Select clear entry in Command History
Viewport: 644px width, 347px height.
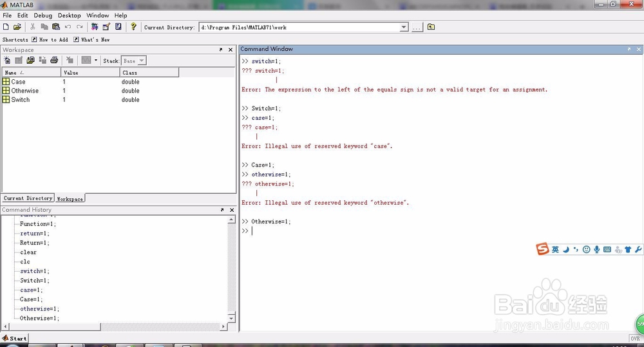(28, 252)
